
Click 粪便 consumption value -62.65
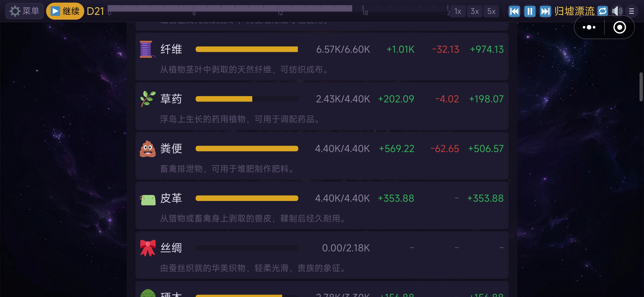pyautogui.click(x=445, y=149)
